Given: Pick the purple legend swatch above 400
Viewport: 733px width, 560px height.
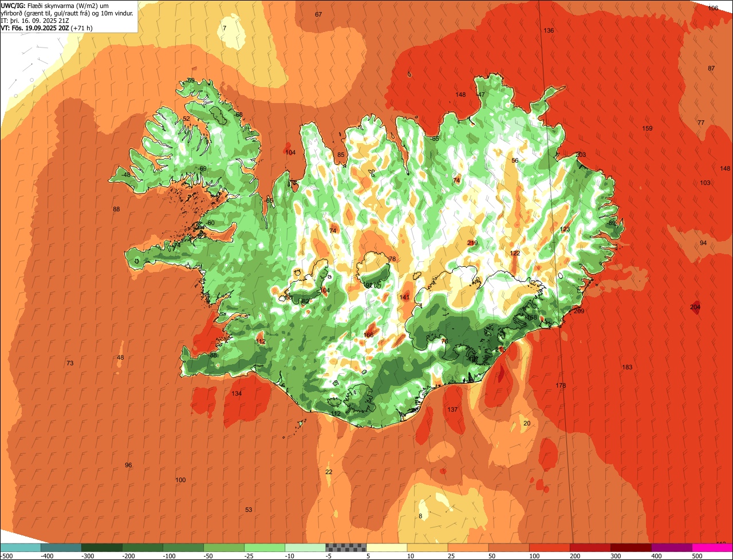Looking at the screenshot, I should click(672, 547).
